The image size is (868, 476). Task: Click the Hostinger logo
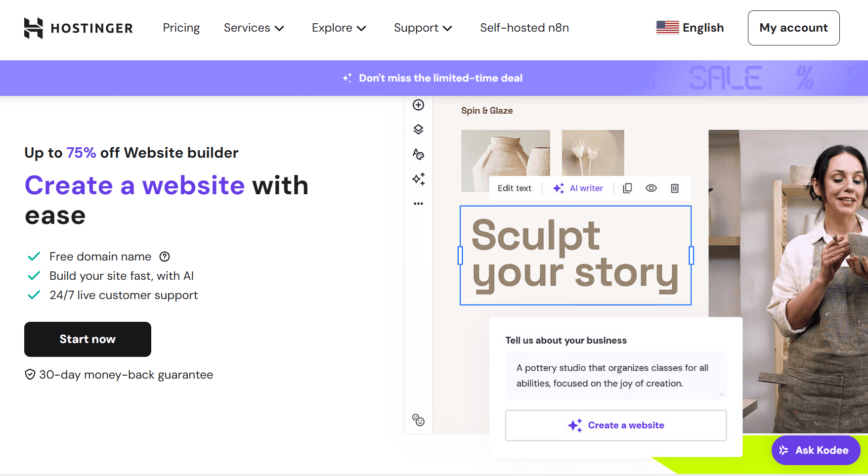(78, 28)
